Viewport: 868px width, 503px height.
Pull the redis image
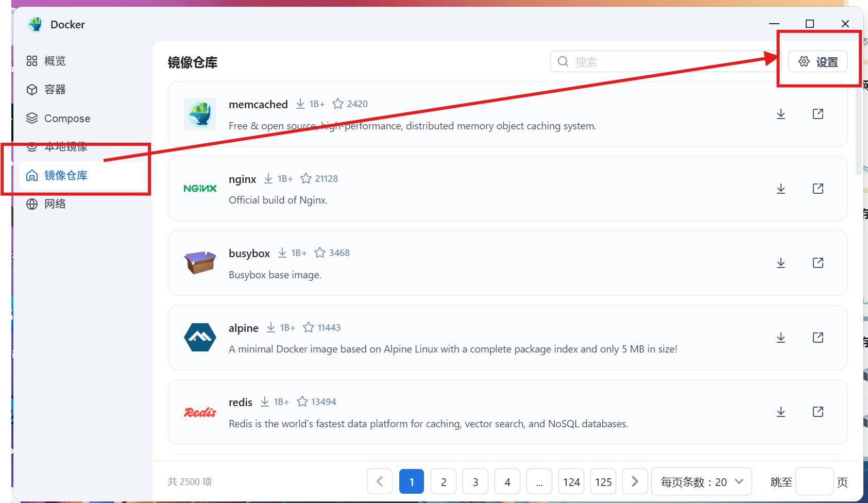tap(780, 412)
